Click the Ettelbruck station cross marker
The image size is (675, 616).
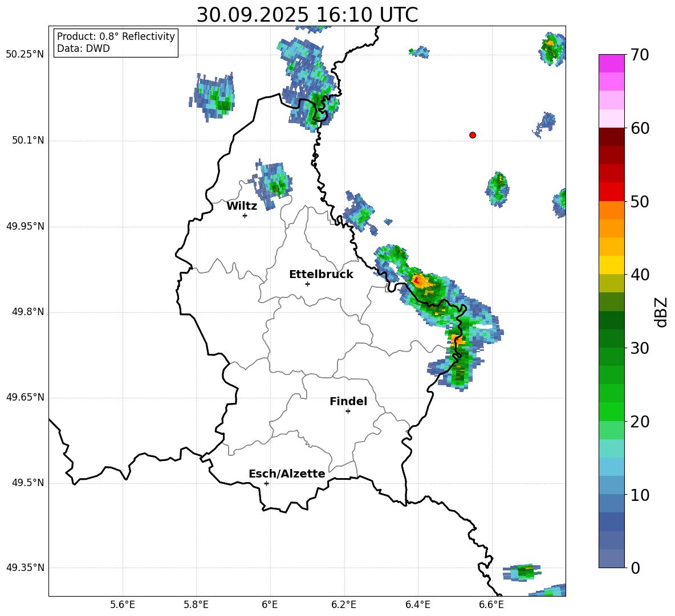307,284
